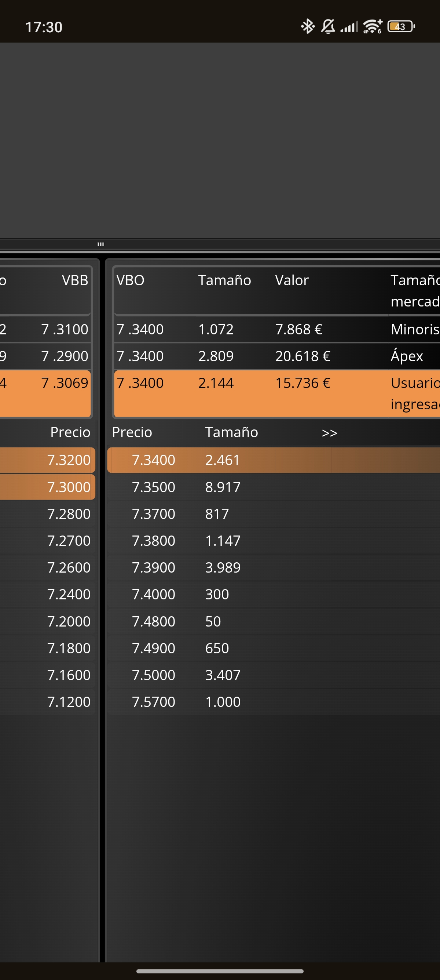Select ask size 50

[213, 621]
